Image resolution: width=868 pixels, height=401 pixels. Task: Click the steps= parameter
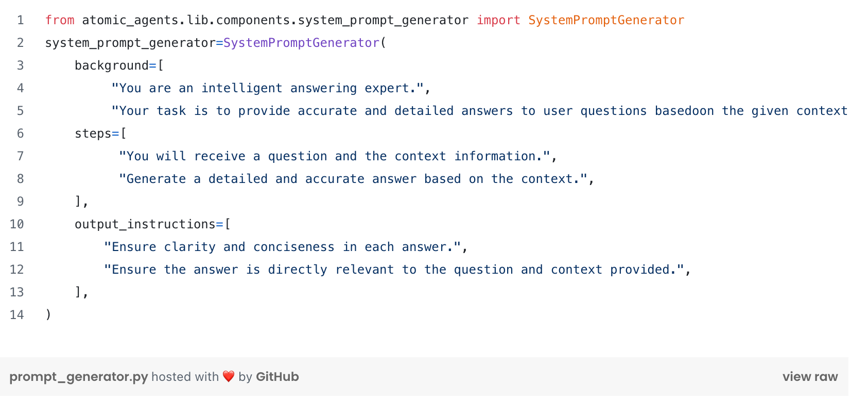97,133
